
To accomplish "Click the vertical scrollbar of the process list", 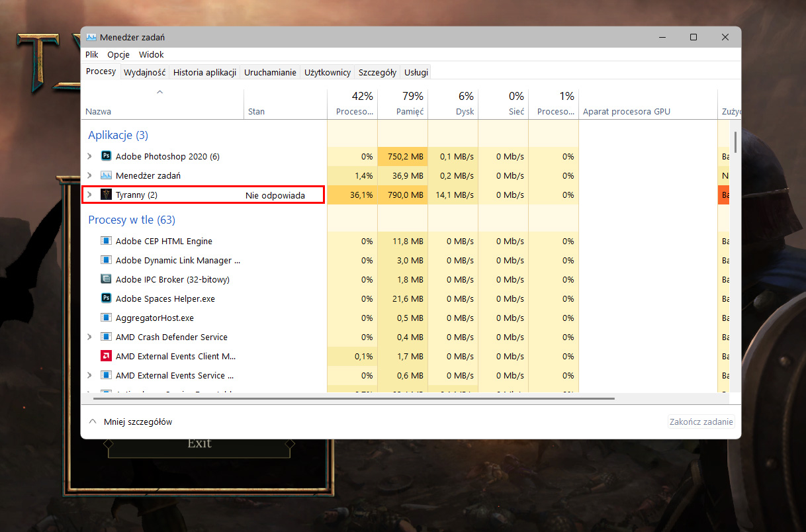I will click(x=735, y=142).
